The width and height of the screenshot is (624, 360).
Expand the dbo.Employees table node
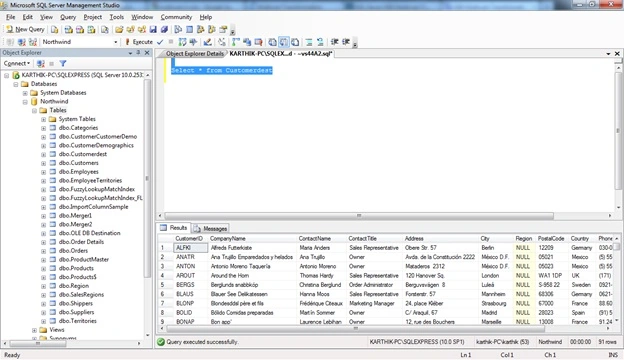point(43,172)
